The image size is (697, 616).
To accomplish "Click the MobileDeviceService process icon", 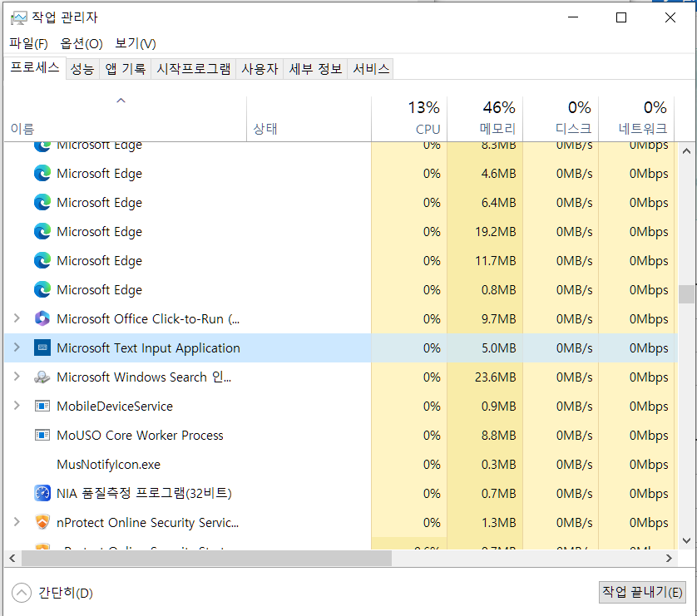I will coord(42,406).
